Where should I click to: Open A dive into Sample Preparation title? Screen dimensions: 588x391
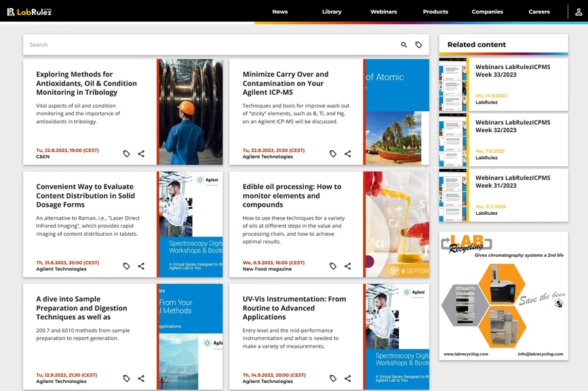tap(81, 308)
